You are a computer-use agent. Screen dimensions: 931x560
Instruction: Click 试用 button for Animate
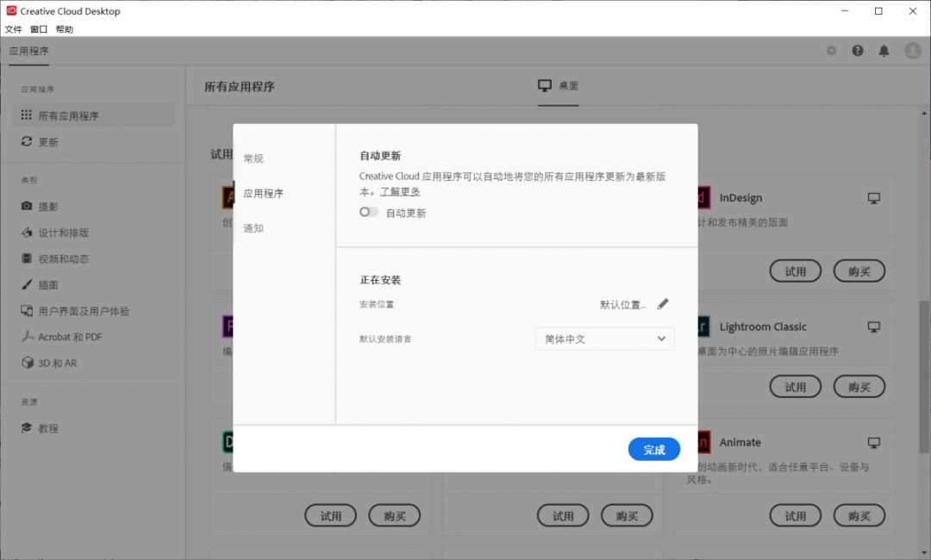tap(796, 515)
